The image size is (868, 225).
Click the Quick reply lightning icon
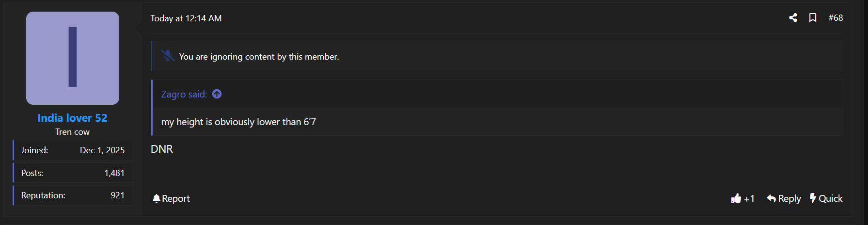[x=813, y=198]
